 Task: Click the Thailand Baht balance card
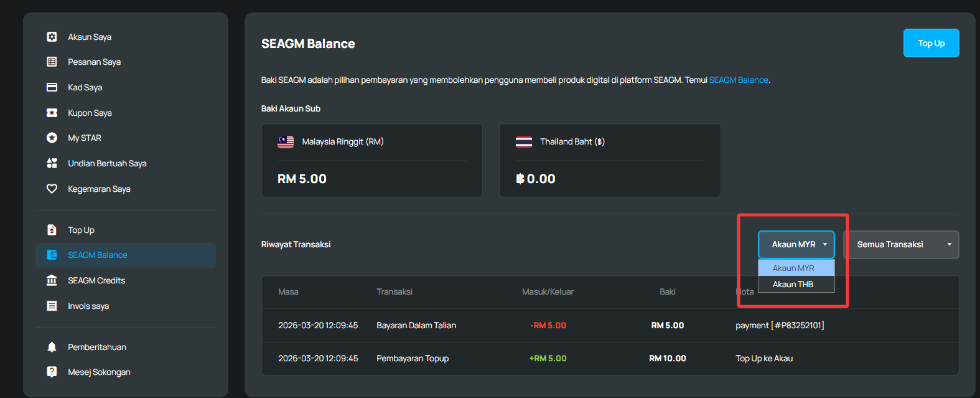click(610, 160)
